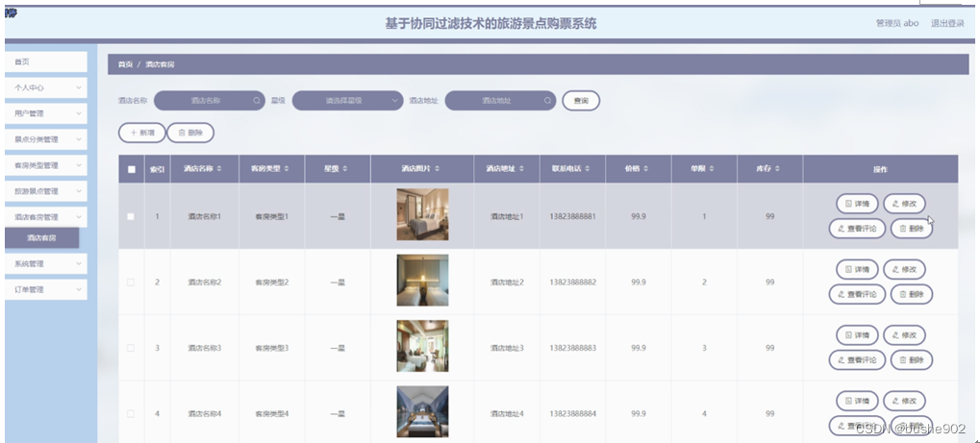980x443 pixels.
Task: Go to 首页 in the sidebar
Action: click(45, 62)
